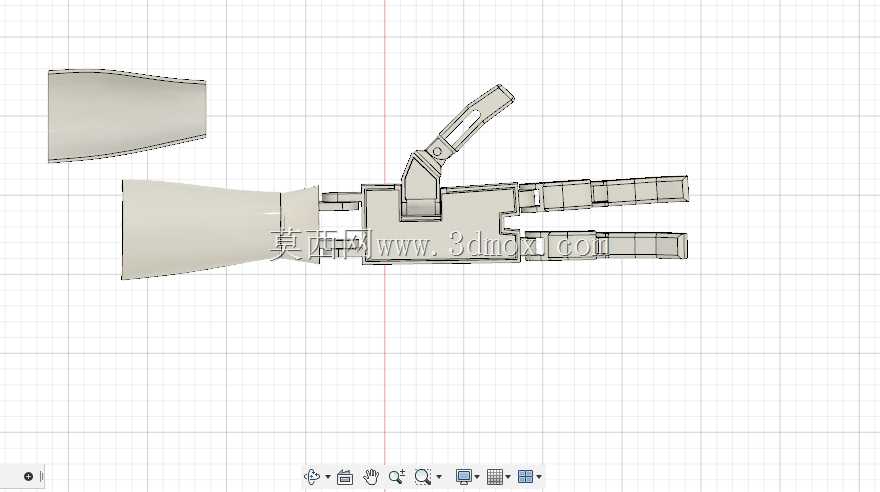Click the Viewports layout icon
Viewport: 880px width, 492px height.
click(525, 477)
